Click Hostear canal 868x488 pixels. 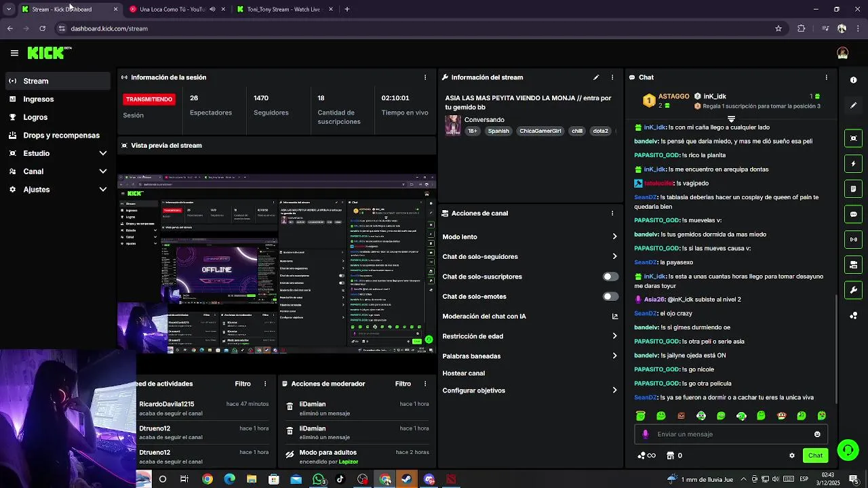463,373
